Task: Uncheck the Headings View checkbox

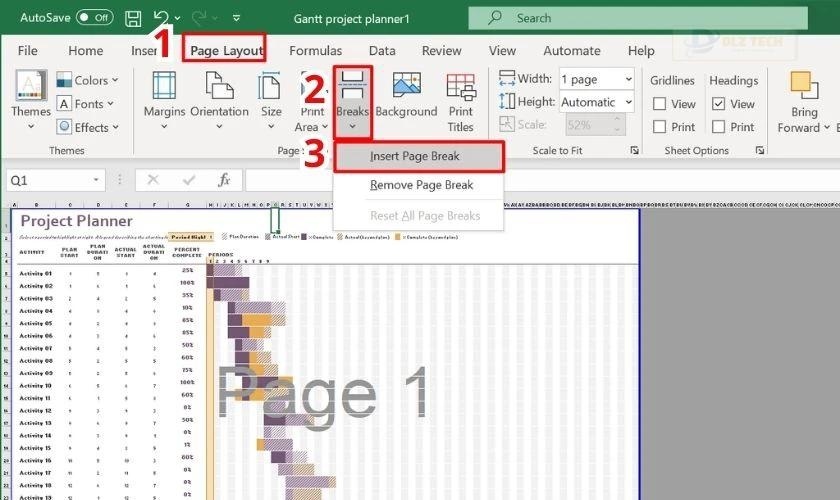Action: pyautogui.click(x=718, y=104)
